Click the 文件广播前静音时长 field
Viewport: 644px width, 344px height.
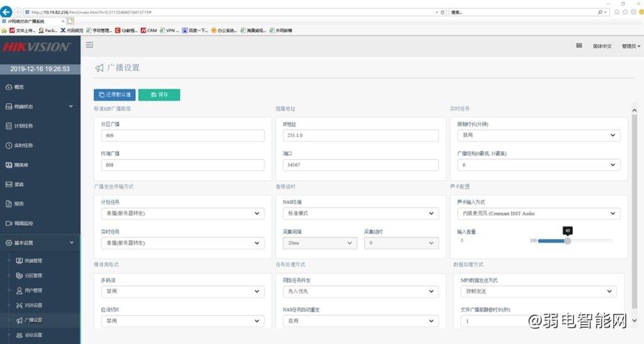point(538,321)
